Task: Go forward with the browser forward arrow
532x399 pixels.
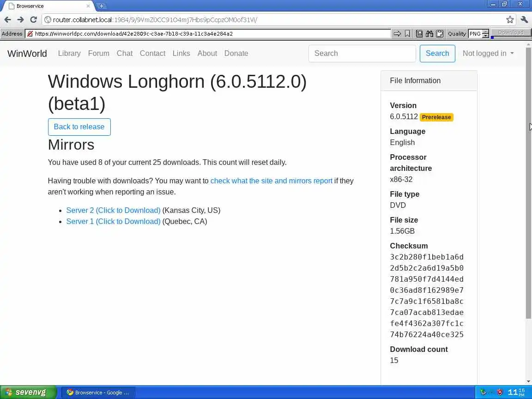Action: point(20,20)
